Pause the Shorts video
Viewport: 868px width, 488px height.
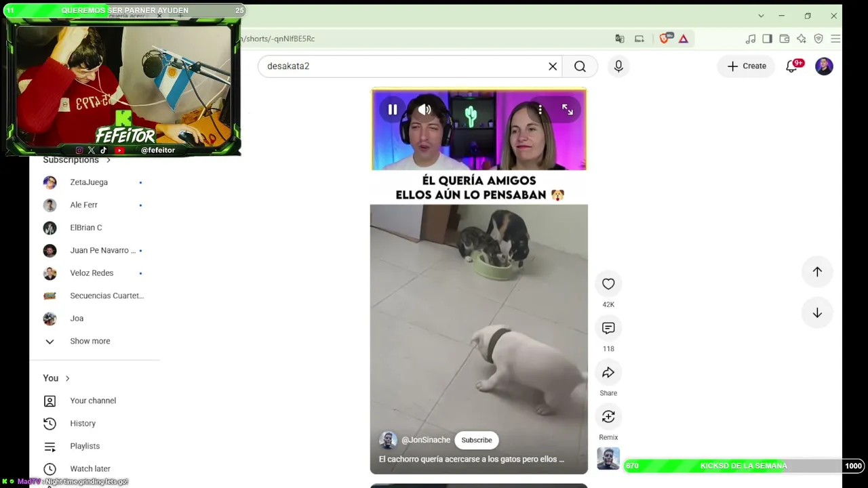point(393,110)
